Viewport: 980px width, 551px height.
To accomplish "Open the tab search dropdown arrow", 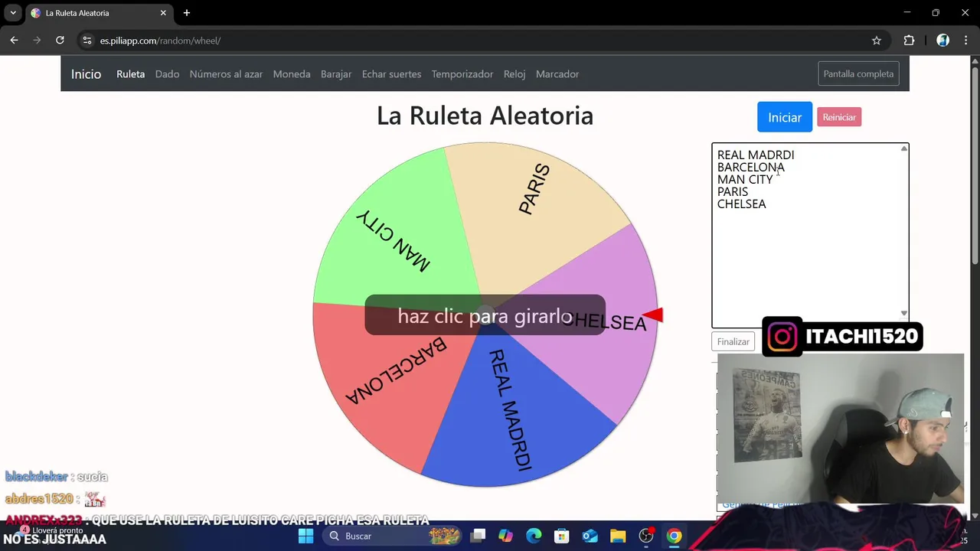I will 13,13.
